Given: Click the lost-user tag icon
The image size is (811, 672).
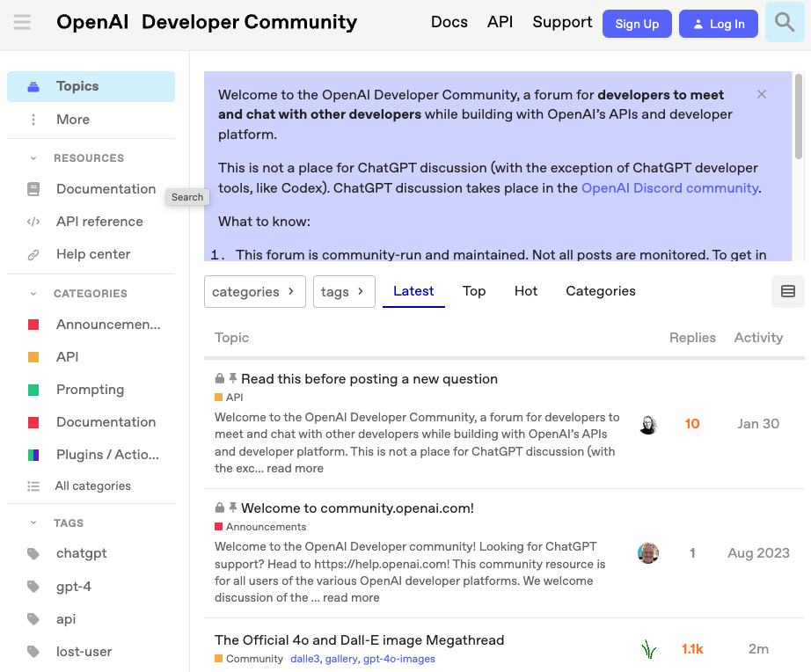Looking at the screenshot, I should pos(33,652).
